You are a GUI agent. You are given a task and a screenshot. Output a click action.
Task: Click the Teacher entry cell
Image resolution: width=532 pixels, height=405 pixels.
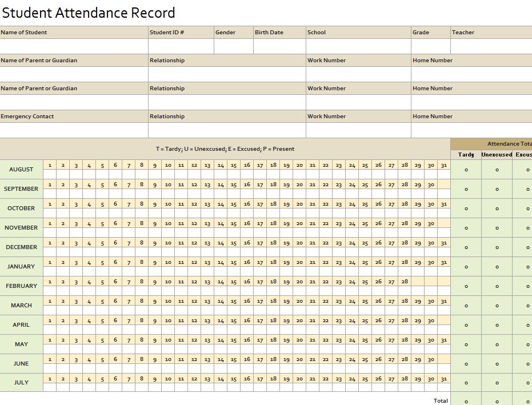(491, 46)
